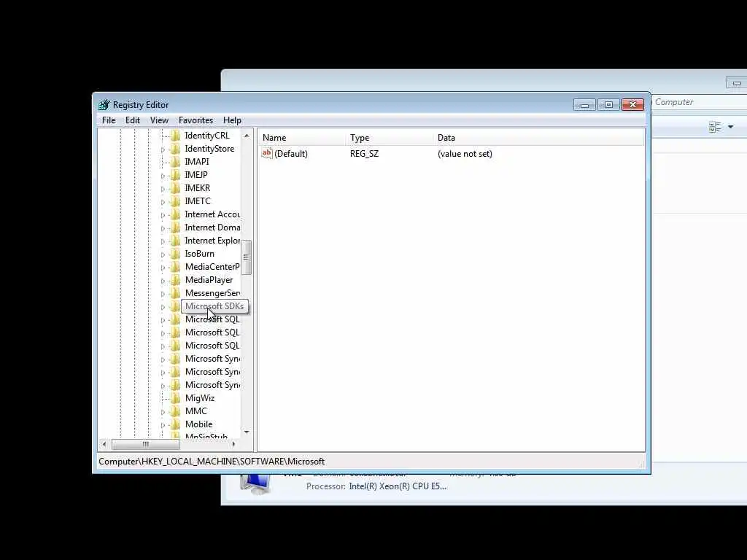Open the Help menu
This screenshot has height=560, width=747.
232,120
